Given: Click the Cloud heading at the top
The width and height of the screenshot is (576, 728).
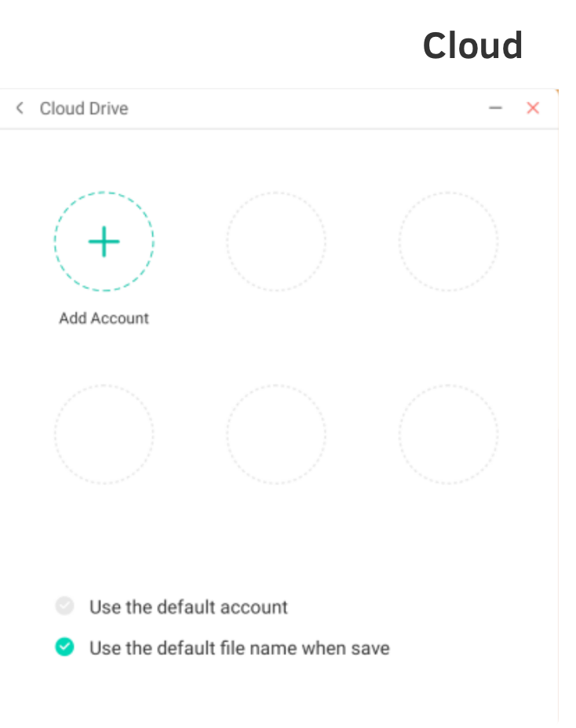Looking at the screenshot, I should [472, 45].
